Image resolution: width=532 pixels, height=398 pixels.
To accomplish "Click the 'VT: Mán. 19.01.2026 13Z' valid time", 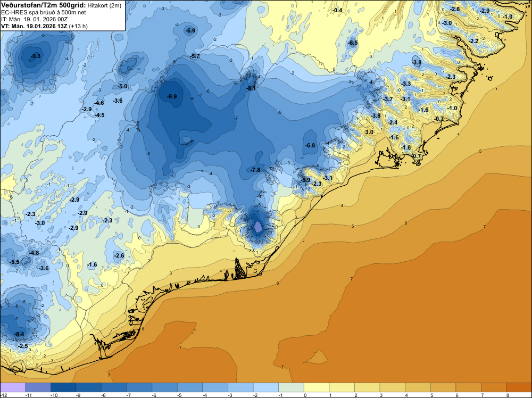I will click(x=34, y=26).
